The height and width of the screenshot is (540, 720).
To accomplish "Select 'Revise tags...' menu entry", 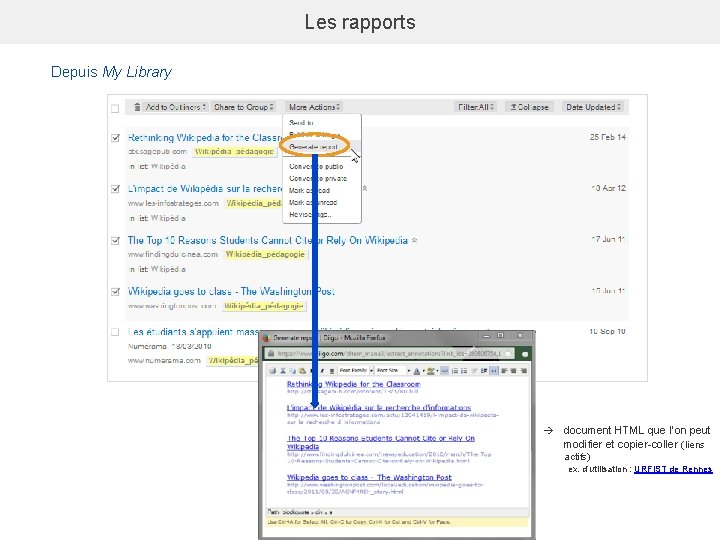I will 310,214.
